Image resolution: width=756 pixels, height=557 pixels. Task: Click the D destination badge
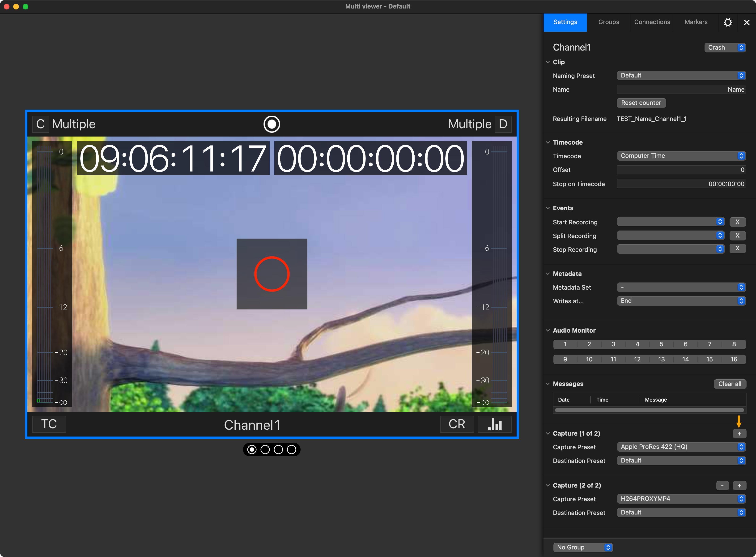[x=503, y=124]
